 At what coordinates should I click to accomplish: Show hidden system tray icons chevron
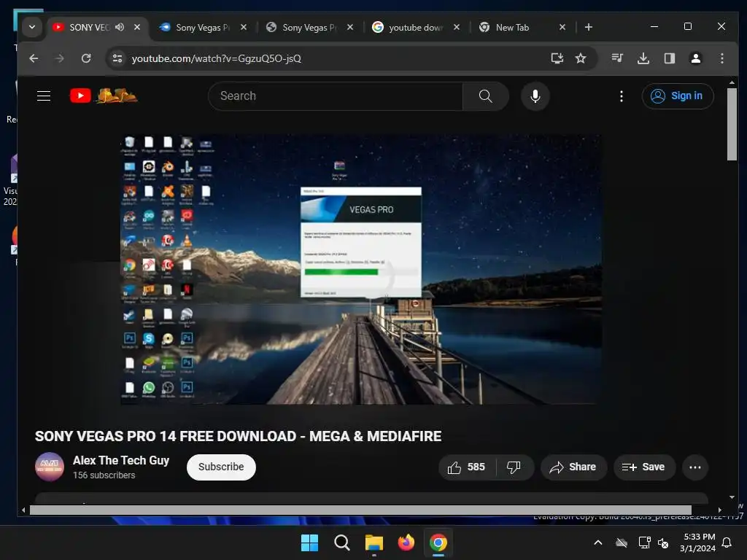[598, 542]
